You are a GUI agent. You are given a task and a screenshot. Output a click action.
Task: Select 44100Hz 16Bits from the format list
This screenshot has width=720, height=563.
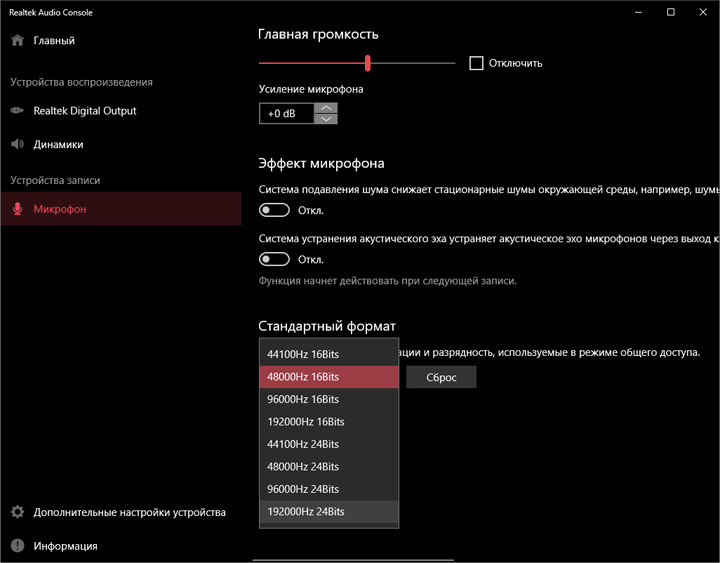pyautogui.click(x=303, y=354)
